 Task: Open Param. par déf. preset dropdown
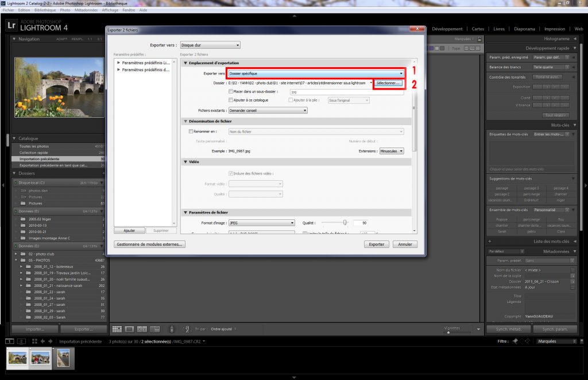click(x=551, y=57)
